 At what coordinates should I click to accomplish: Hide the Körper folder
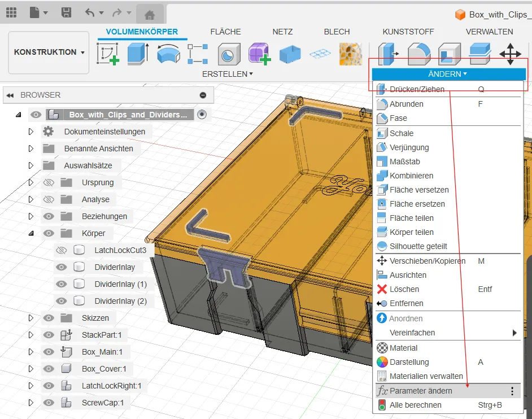point(49,233)
